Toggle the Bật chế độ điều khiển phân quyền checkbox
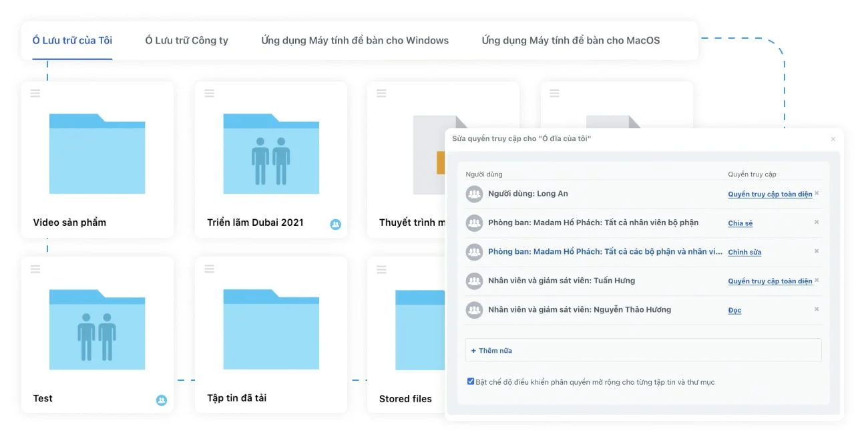 point(471,382)
